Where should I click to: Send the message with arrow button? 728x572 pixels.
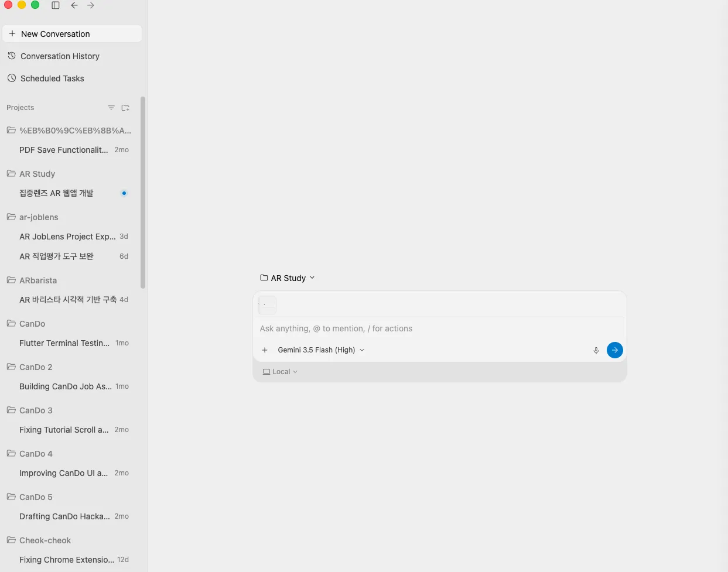click(615, 350)
